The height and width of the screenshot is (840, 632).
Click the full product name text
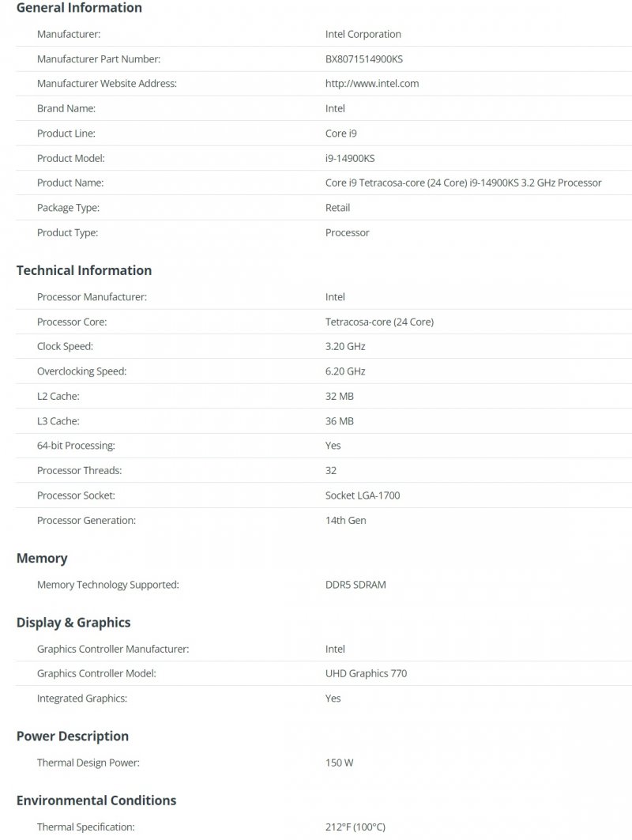coord(463,183)
